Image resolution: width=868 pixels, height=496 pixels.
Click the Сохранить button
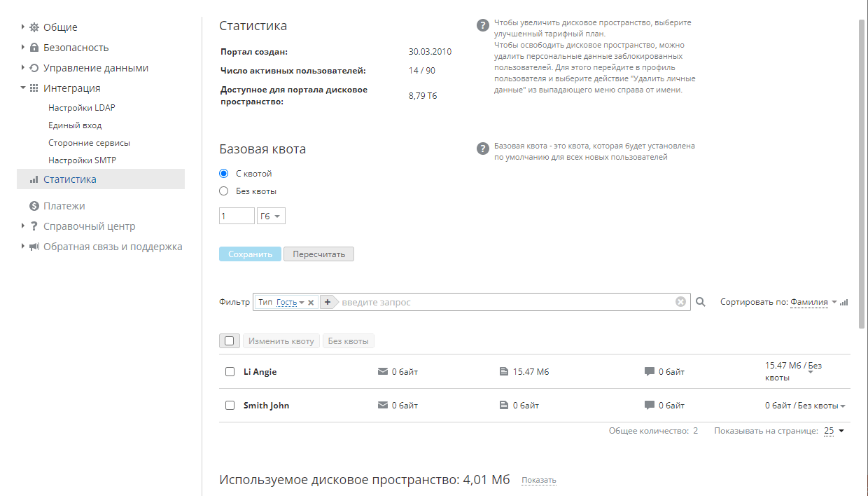[x=250, y=254]
